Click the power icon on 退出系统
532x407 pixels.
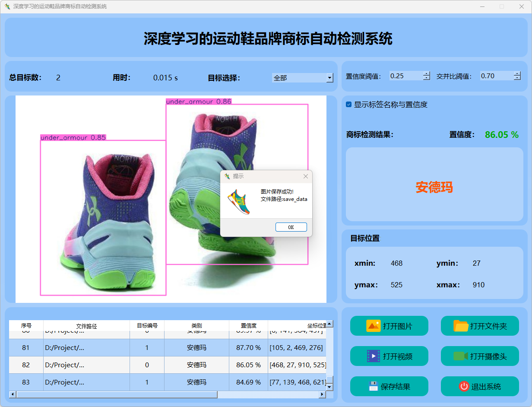pos(464,386)
